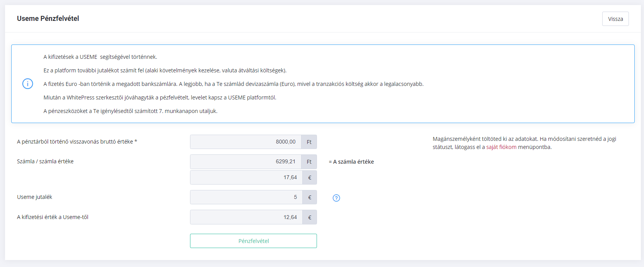Click the invoice value field showing 6299,21
Screen dimensions: 644x267
point(246,161)
